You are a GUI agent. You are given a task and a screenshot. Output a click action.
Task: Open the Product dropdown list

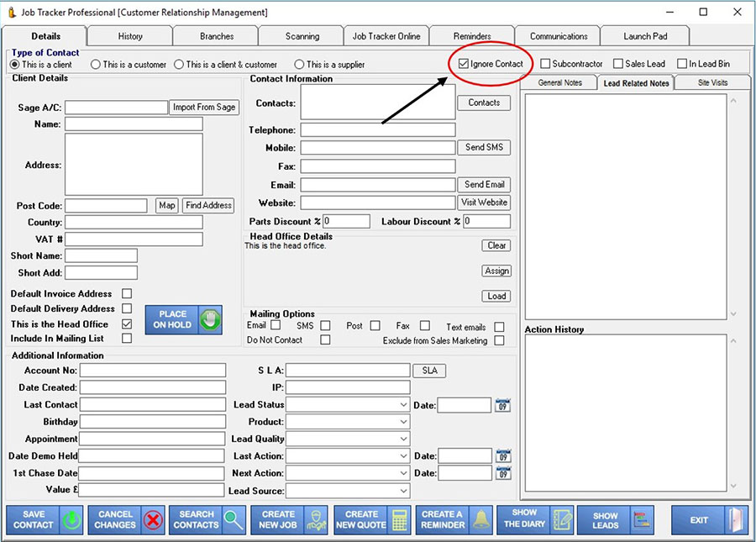pos(403,422)
